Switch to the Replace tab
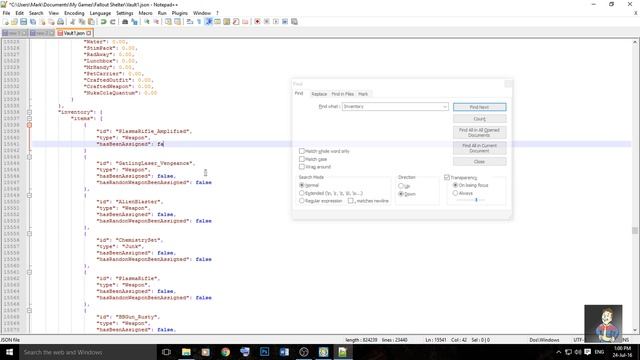This screenshot has width=640, height=360. pos(319,94)
